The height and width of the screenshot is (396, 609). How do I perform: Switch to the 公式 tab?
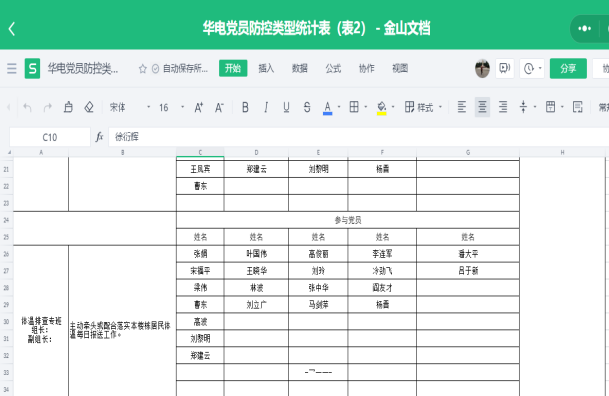pyautogui.click(x=333, y=68)
